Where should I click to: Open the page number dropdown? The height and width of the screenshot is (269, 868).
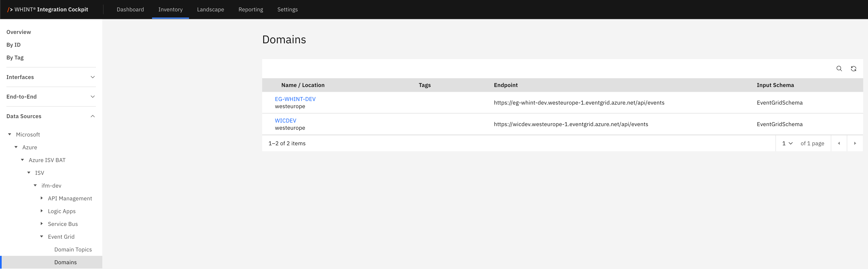pos(787,143)
